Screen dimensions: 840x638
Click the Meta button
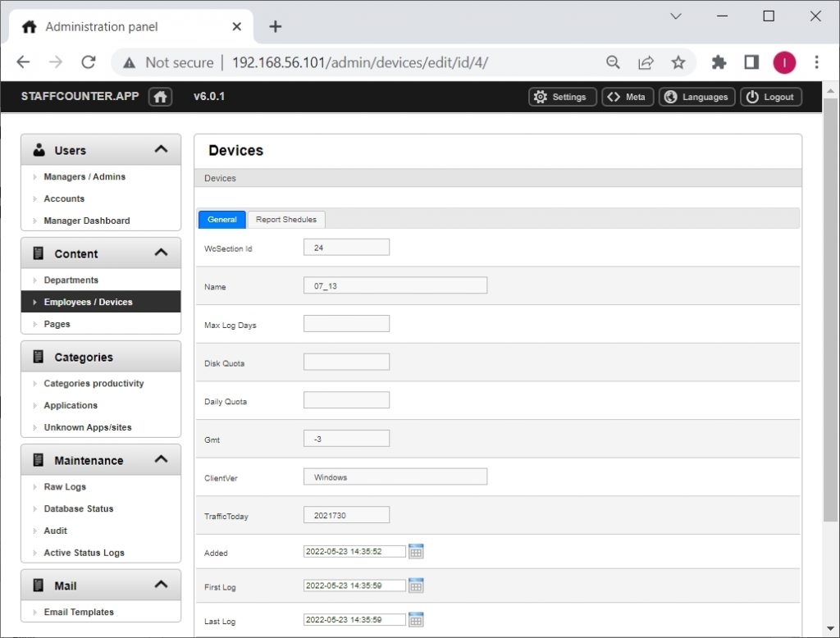pyautogui.click(x=628, y=97)
